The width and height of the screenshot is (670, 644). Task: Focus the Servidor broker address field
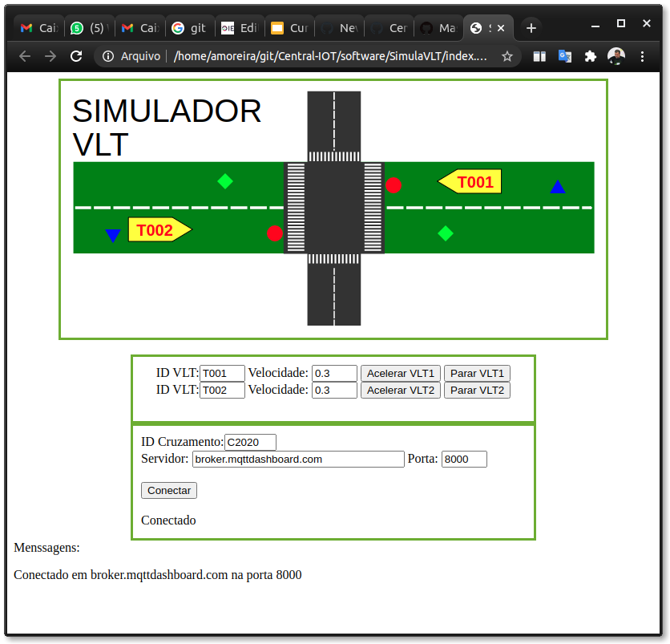[298, 459]
